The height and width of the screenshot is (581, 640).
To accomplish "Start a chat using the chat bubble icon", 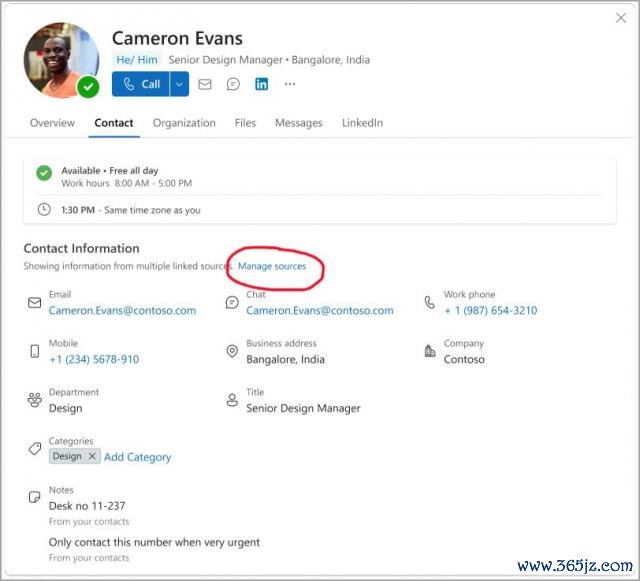I will pyautogui.click(x=233, y=84).
